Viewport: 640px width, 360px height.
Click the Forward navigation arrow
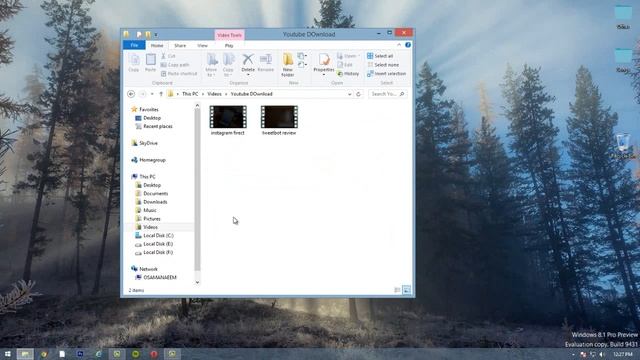click(x=142, y=94)
